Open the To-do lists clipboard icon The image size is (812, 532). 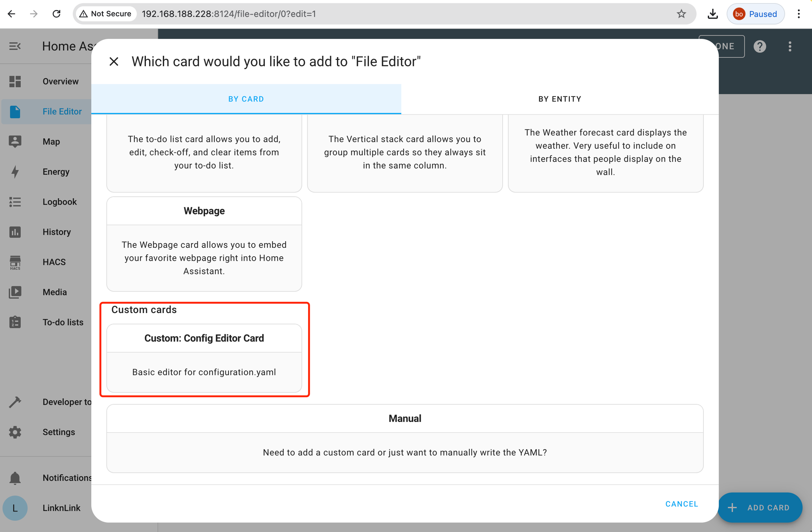[15, 322]
